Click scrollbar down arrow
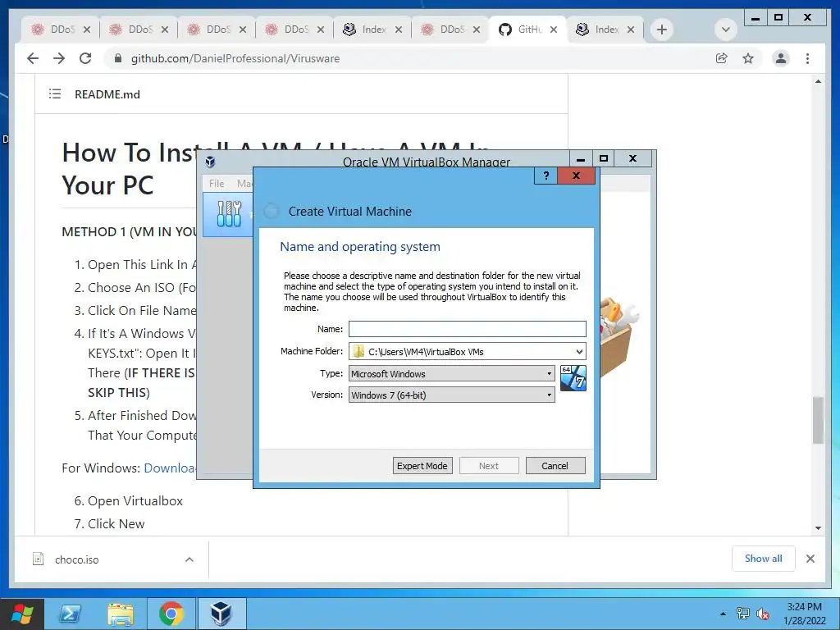 click(818, 527)
